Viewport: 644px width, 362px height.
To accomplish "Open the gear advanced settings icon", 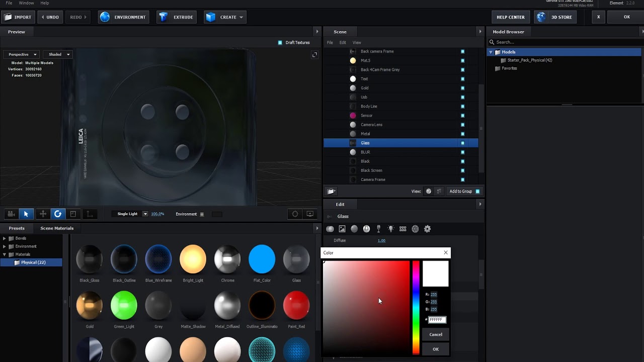I will [x=427, y=229].
